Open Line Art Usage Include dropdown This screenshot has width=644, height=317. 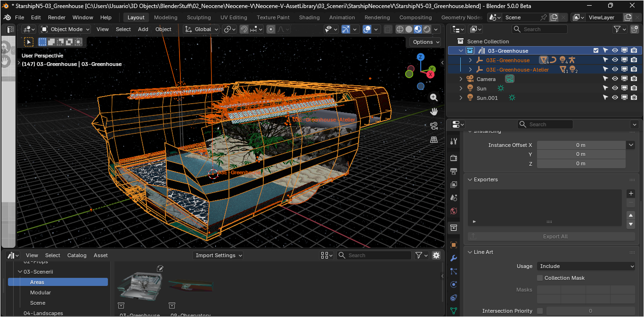tap(586, 266)
